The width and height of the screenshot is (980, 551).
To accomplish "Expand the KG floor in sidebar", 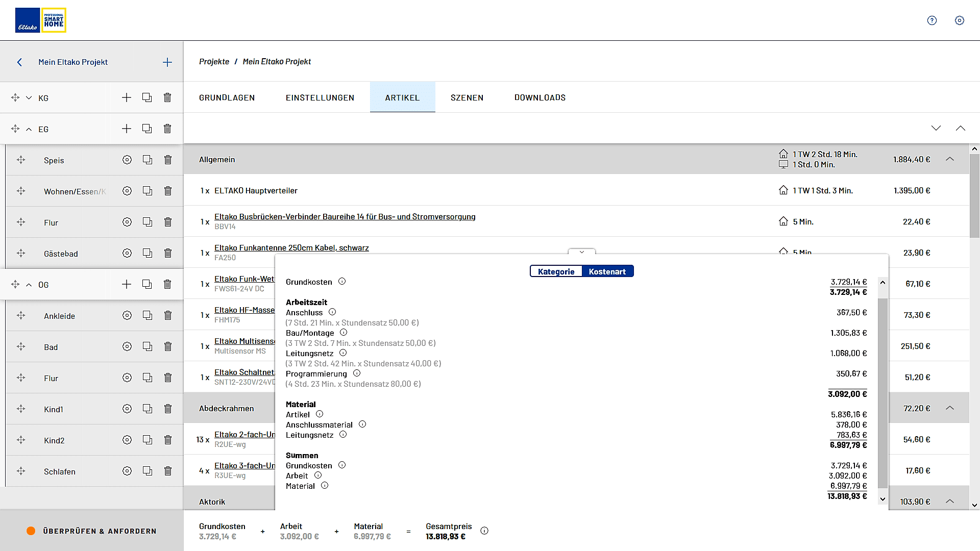I will (29, 98).
